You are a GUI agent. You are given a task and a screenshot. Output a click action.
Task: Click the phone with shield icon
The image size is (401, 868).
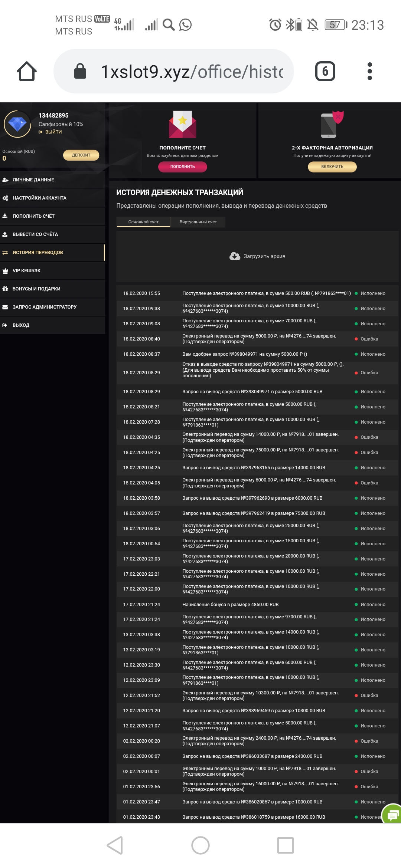pyautogui.click(x=332, y=124)
